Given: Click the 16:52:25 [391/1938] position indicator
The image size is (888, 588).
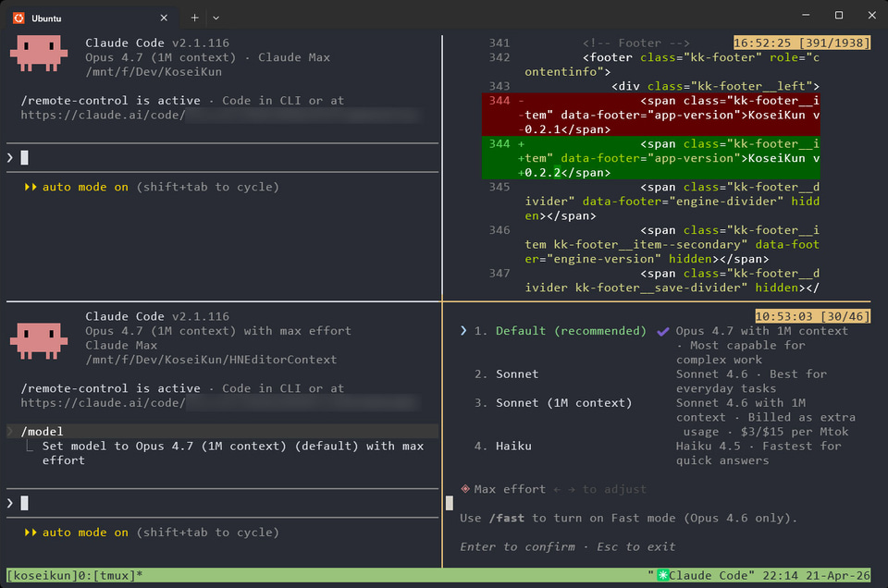Looking at the screenshot, I should [x=801, y=43].
